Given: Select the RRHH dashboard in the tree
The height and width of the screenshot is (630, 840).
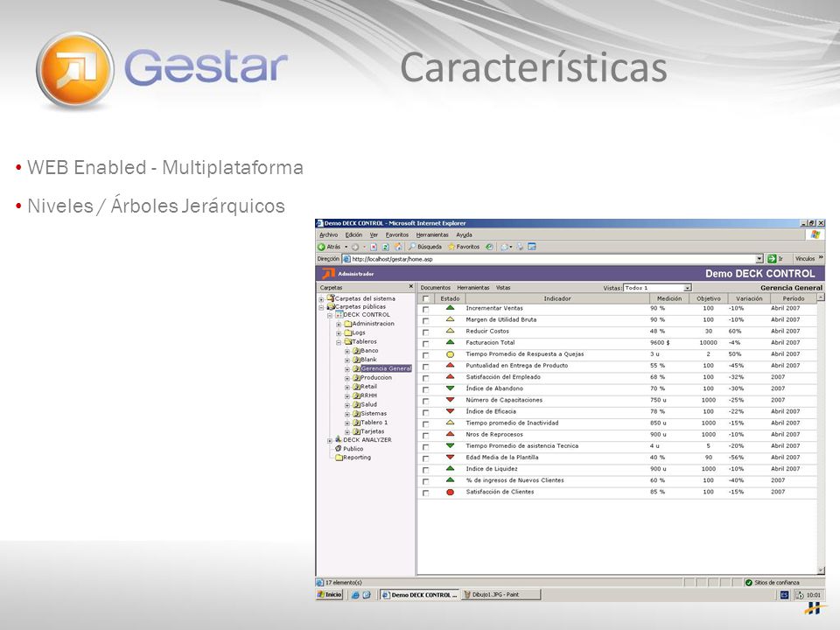Looking at the screenshot, I should pos(368,395).
